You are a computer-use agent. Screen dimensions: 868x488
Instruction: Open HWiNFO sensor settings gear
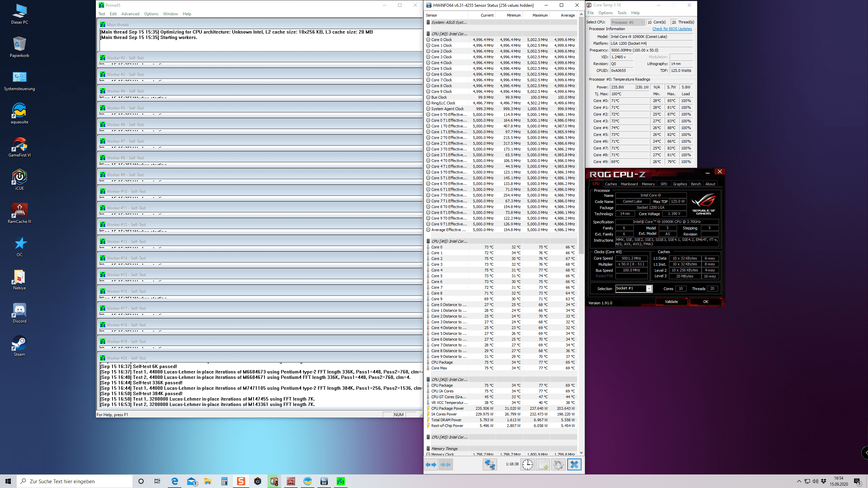pos(558,465)
